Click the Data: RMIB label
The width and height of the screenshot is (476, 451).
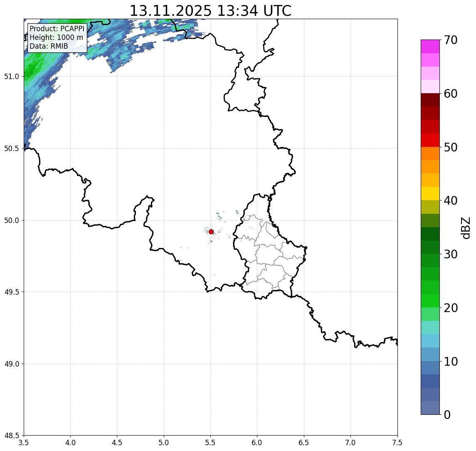coord(49,46)
